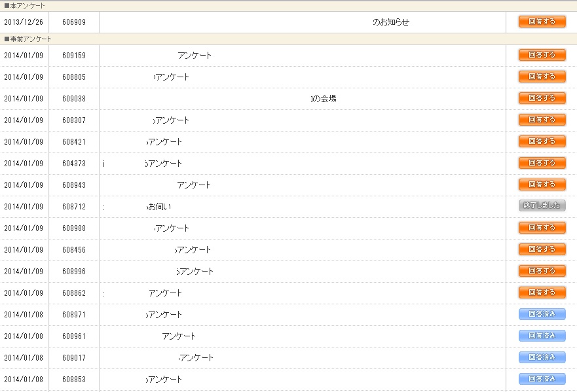Click 回答する button for survey 608862
Viewport: 577px width, 392px height.
[542, 293]
